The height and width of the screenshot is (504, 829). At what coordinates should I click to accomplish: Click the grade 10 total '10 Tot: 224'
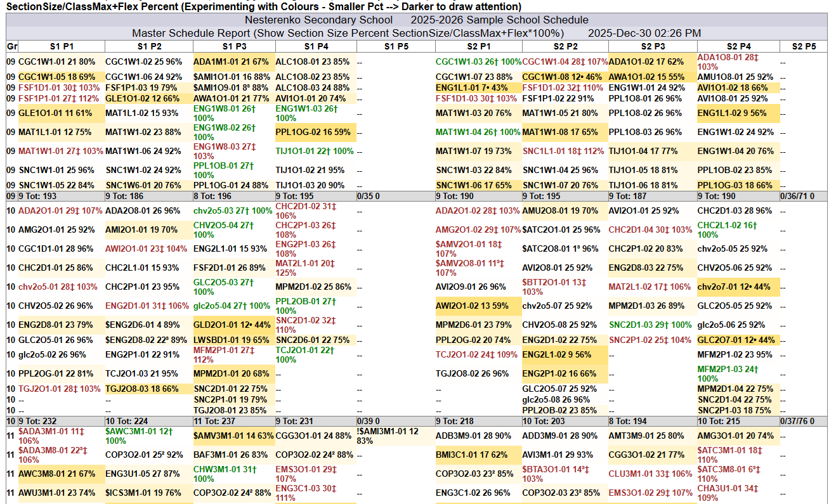127,421
